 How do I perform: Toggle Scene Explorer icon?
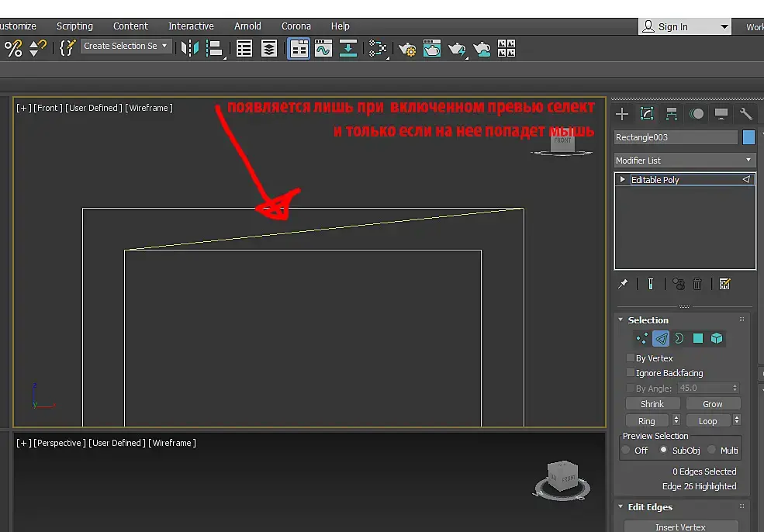pos(244,48)
